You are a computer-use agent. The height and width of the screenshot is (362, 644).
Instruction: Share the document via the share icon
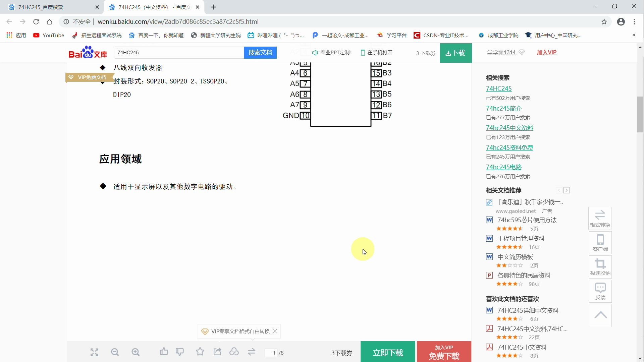point(217,352)
